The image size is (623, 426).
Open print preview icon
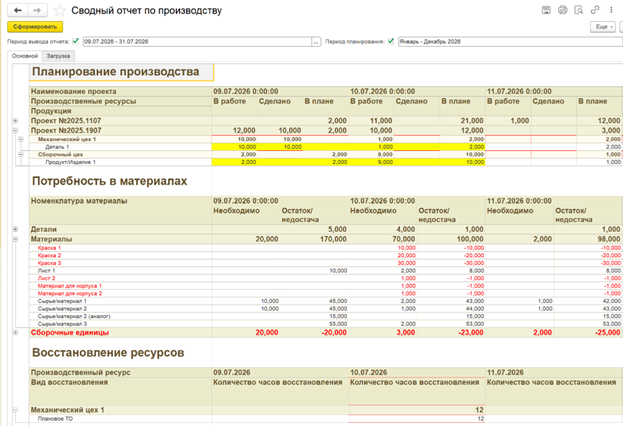coord(579,10)
